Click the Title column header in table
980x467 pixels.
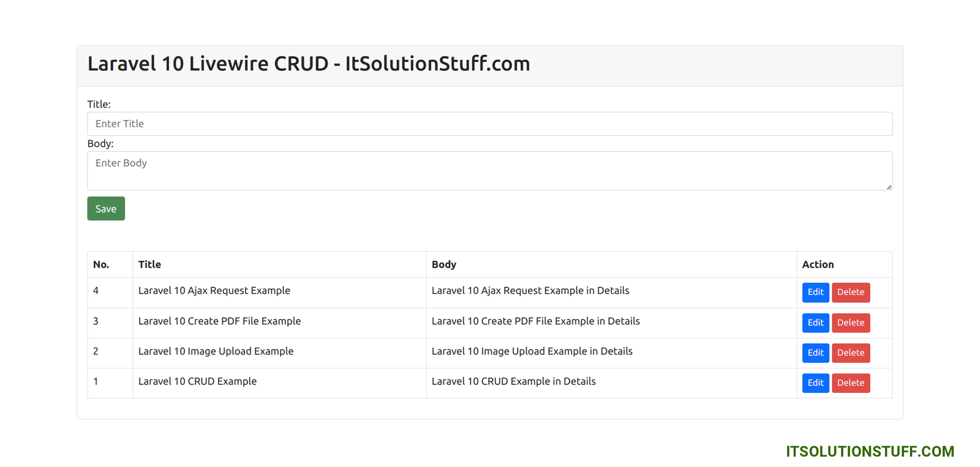click(x=149, y=264)
